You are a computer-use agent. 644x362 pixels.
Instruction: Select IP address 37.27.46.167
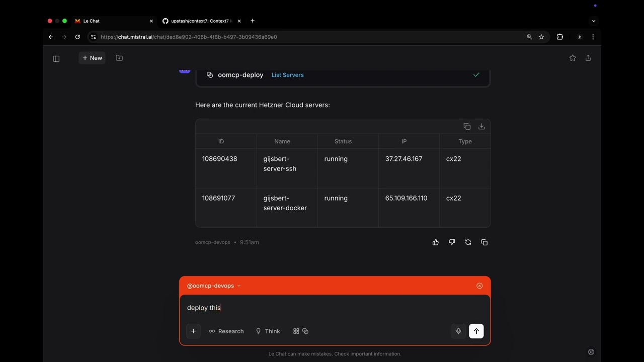[404, 159]
